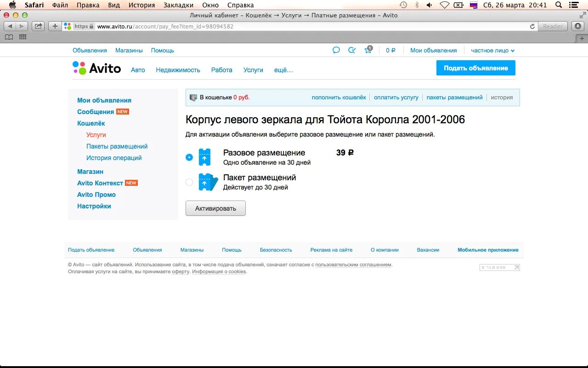Go back with Safari back arrow
Viewport: 588px width, 368px height.
pos(10,26)
